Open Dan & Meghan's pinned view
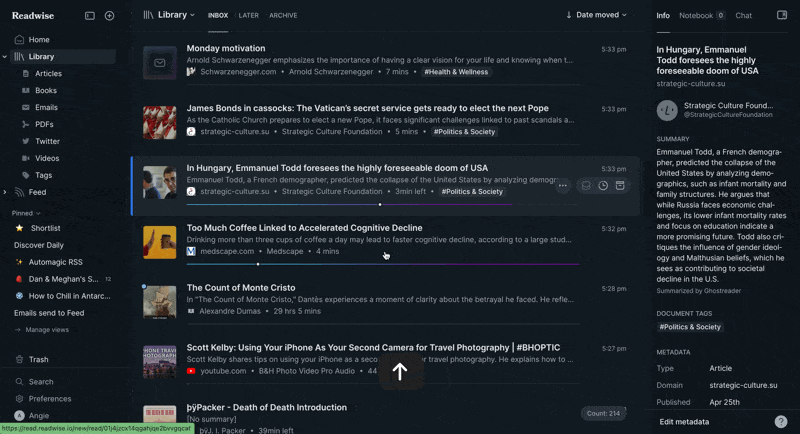Screen dimensions: 800x434 point(63,279)
